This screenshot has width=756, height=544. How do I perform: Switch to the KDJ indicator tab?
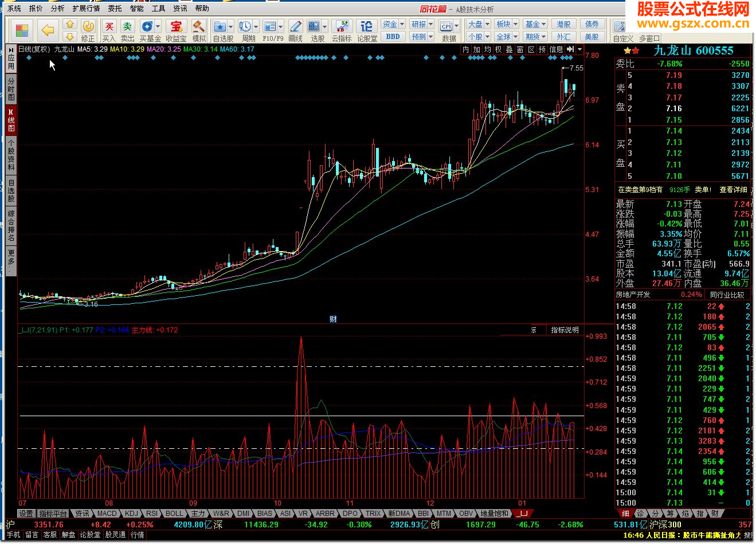point(132,514)
